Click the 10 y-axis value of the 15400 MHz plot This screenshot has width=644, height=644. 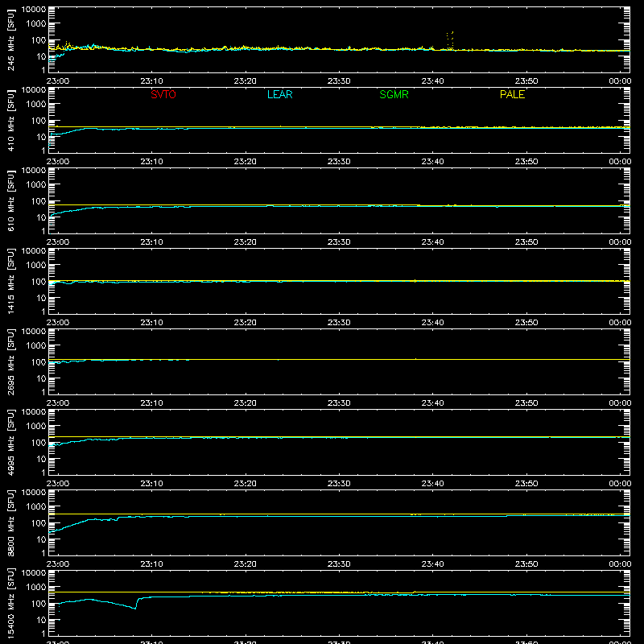coord(41,620)
